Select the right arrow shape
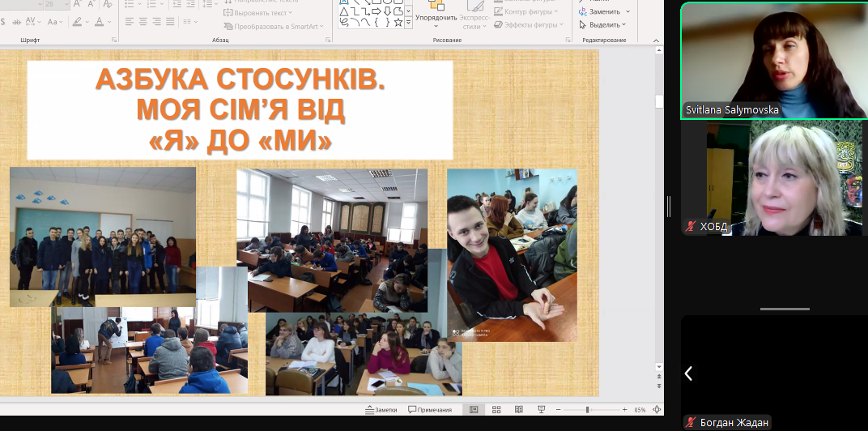868x431 pixels. 377,11
